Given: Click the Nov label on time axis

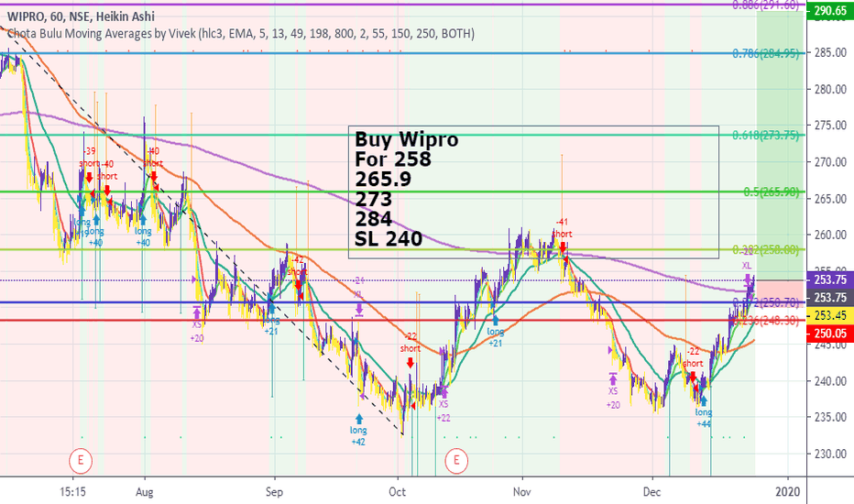Looking at the screenshot, I should [521, 492].
